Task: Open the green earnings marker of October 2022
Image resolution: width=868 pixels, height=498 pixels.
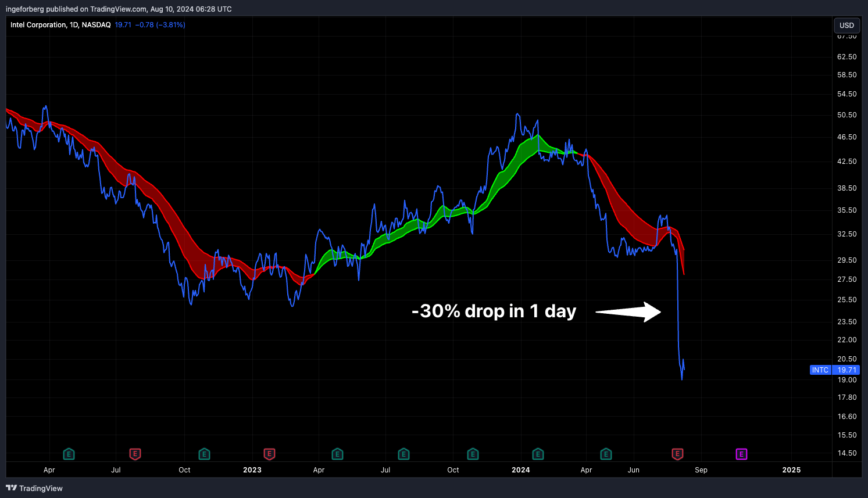Action: (x=204, y=454)
